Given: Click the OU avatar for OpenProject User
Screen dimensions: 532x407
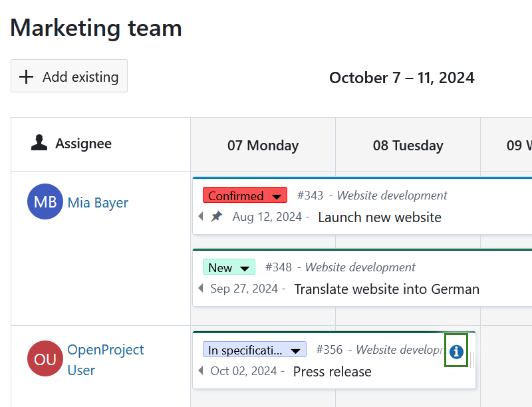Looking at the screenshot, I should 45,359.
